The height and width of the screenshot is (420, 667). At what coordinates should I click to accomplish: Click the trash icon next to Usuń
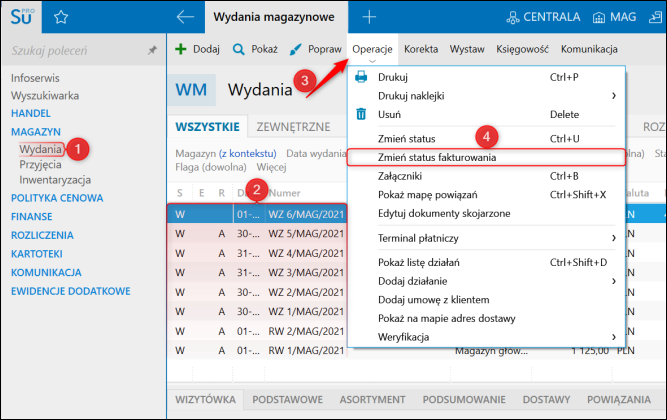click(x=361, y=114)
